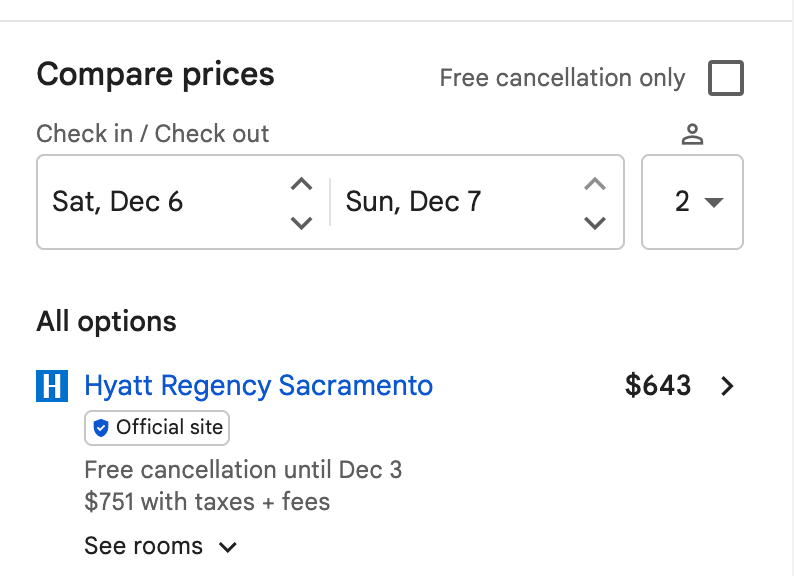Click the guests person icon
Viewport: 794px width, 576px height.
692,134
